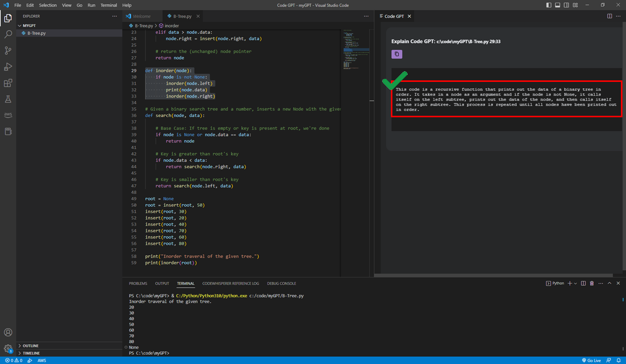Toggle the primary side bar visibility
This screenshot has width=626, height=364.
[549, 5]
